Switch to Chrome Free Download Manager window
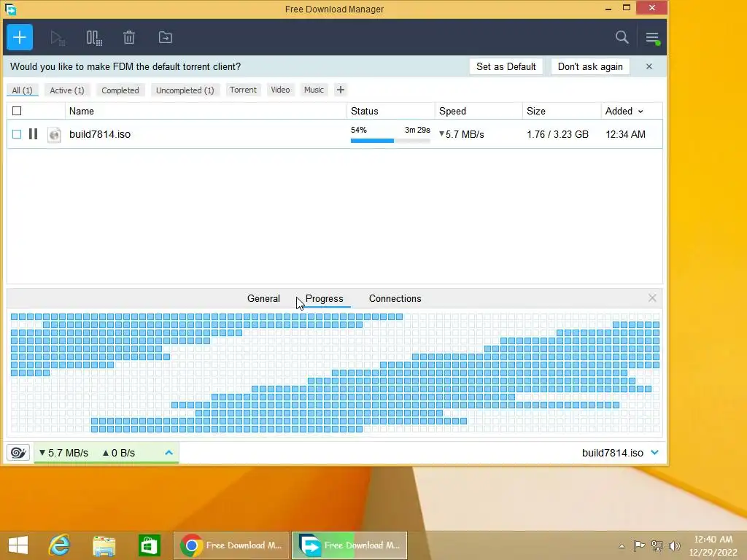This screenshot has height=560, width=747. click(x=231, y=545)
